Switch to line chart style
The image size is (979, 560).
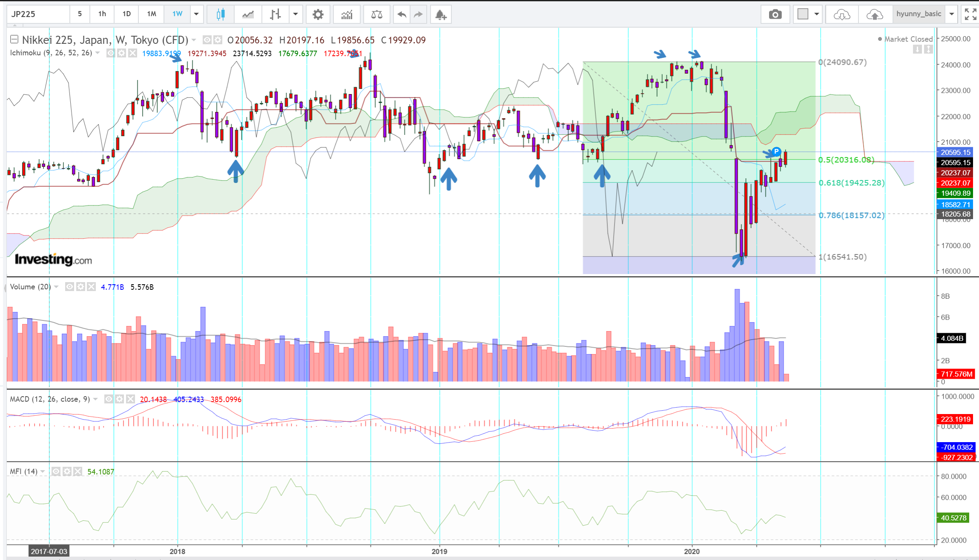tap(248, 14)
